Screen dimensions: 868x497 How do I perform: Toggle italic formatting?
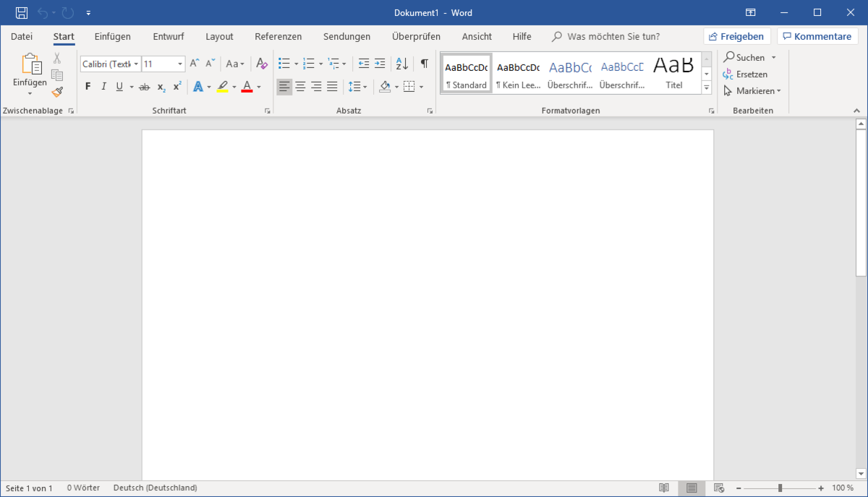click(x=103, y=87)
